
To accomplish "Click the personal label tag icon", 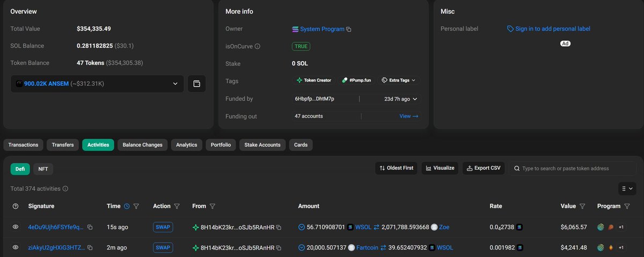I will [x=510, y=29].
